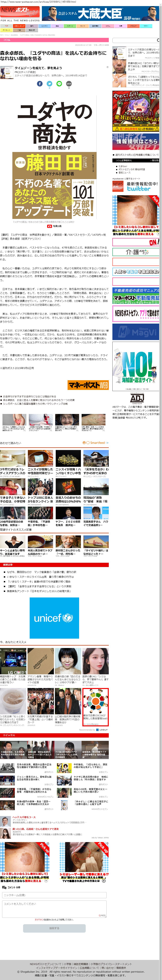Open the 最新情報配信中 twitter sidebar banner
Image resolution: width=162 pixels, height=980 pixels.
click(x=136, y=186)
